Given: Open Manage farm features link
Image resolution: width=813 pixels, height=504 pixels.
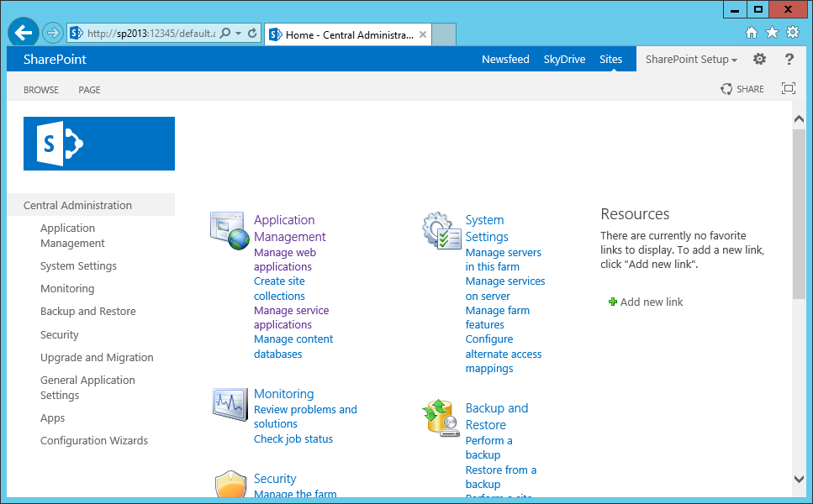Looking at the screenshot, I should (x=497, y=318).
